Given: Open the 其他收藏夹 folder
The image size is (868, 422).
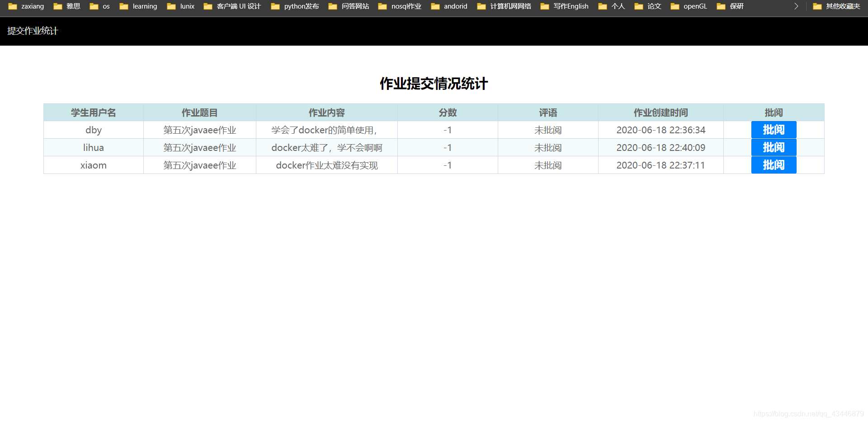Looking at the screenshot, I should coord(837,6).
